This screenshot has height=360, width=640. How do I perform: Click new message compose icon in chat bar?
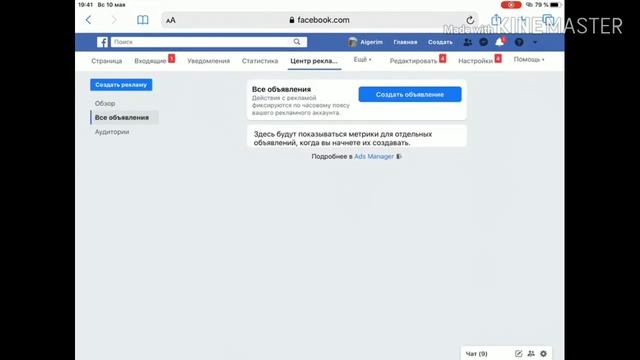pyautogui.click(x=518, y=353)
